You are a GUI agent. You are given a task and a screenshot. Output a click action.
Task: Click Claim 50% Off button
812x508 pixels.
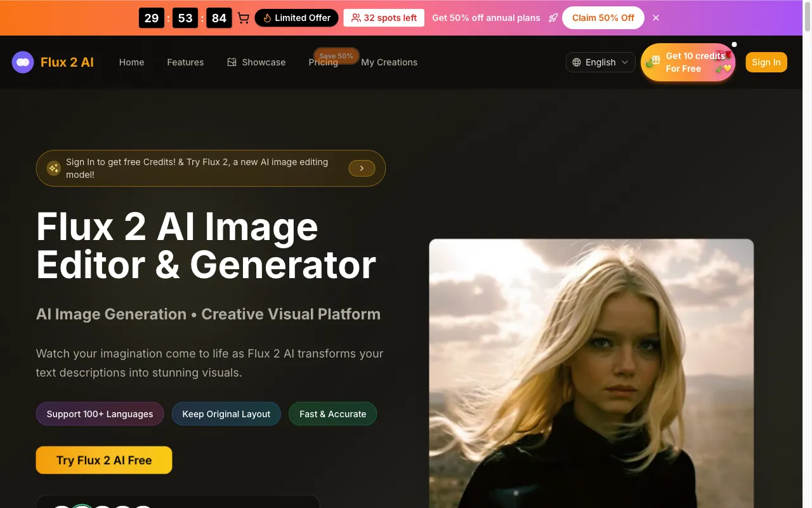[x=603, y=18]
